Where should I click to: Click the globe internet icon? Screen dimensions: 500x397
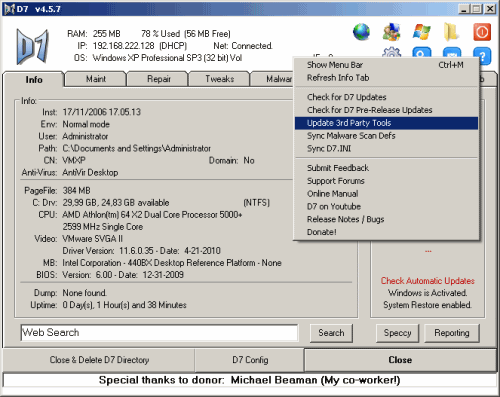[x=361, y=32]
